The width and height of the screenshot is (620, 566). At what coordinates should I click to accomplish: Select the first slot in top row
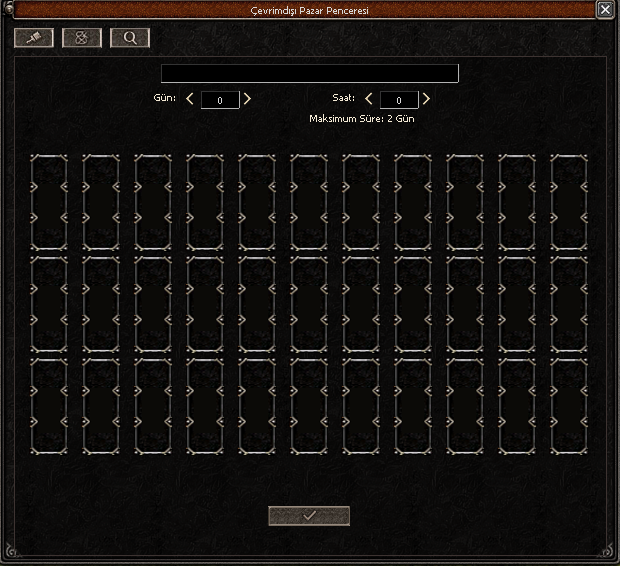tap(49, 201)
